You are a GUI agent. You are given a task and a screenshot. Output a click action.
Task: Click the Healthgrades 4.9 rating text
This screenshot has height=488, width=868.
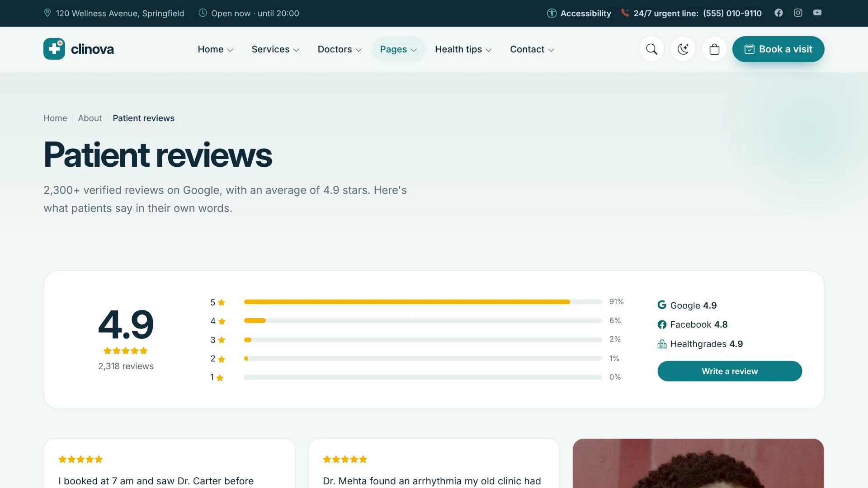[706, 344]
